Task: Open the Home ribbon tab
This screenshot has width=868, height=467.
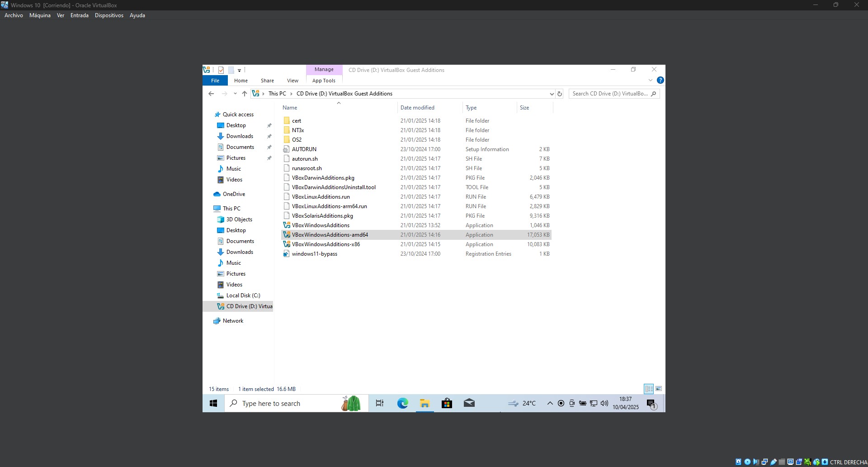Action: tap(241, 81)
